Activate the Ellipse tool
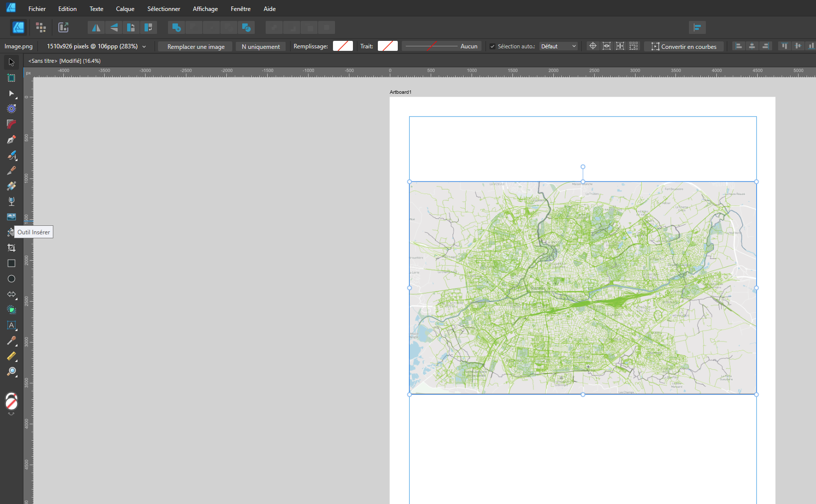Image resolution: width=816 pixels, height=504 pixels. click(x=11, y=279)
